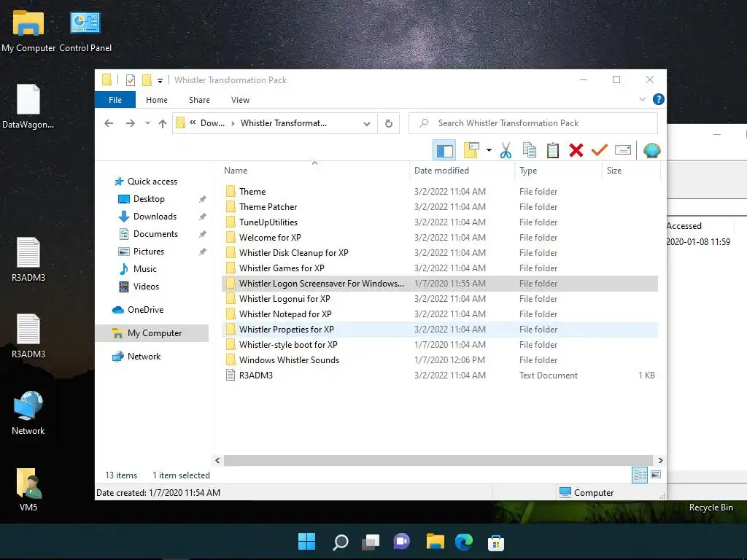Click the horizontal scrollbar in file list
747x560 pixels.
coord(438,461)
